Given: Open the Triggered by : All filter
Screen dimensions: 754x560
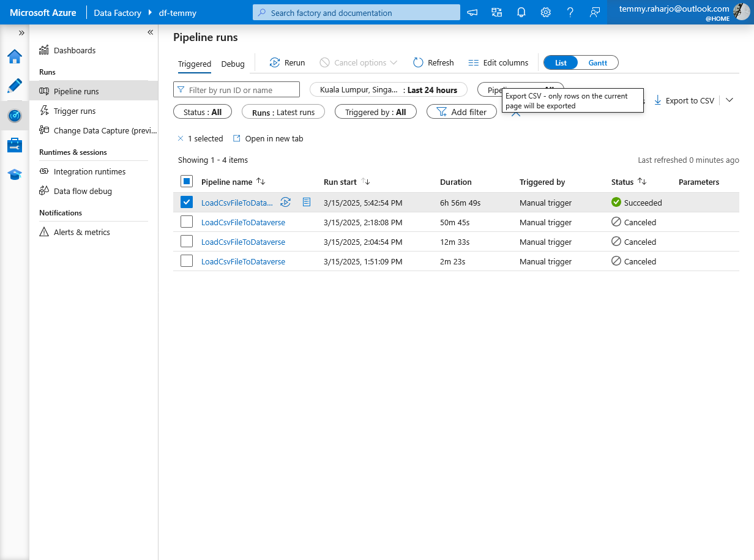Looking at the screenshot, I should [x=375, y=112].
